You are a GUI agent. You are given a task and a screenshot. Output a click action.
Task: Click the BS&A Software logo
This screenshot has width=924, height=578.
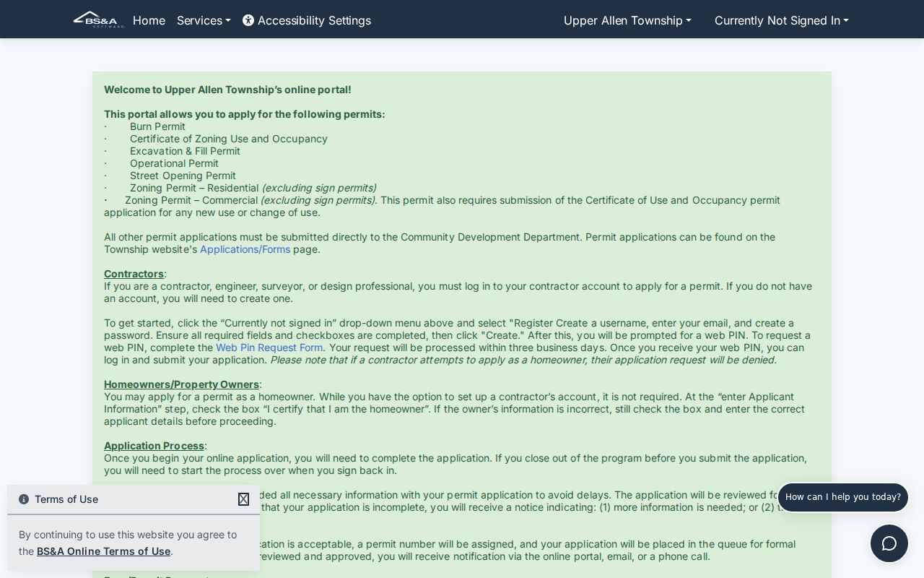[x=99, y=20]
